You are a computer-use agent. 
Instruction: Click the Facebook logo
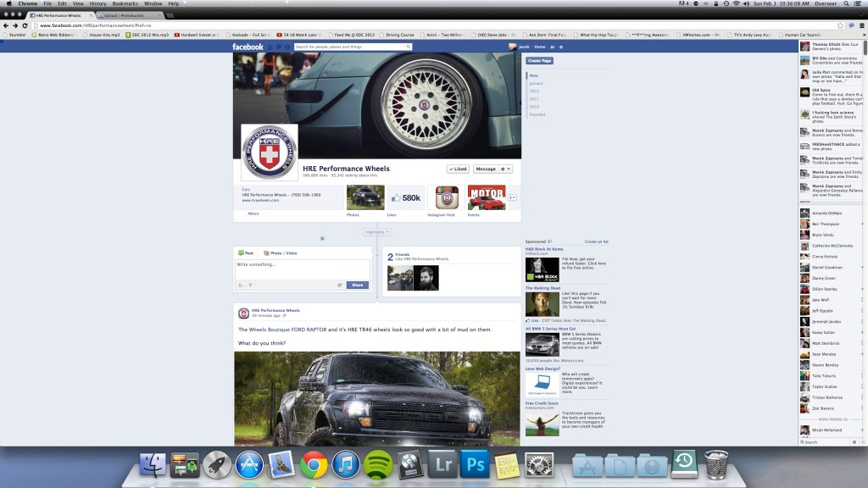248,47
